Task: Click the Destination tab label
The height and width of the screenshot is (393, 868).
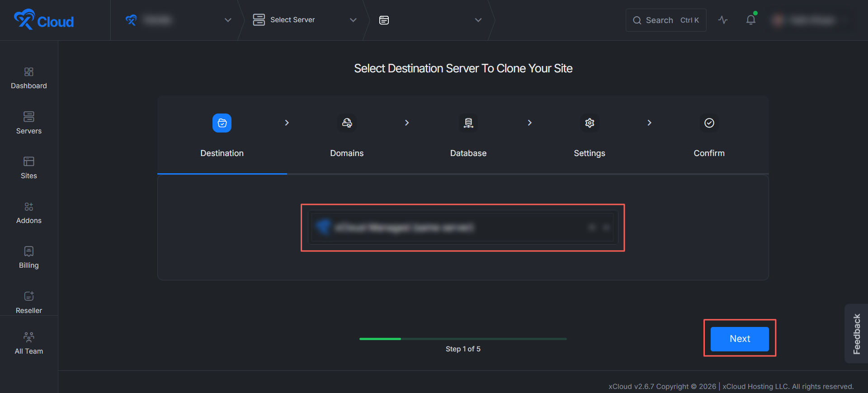Action: pyautogui.click(x=222, y=153)
